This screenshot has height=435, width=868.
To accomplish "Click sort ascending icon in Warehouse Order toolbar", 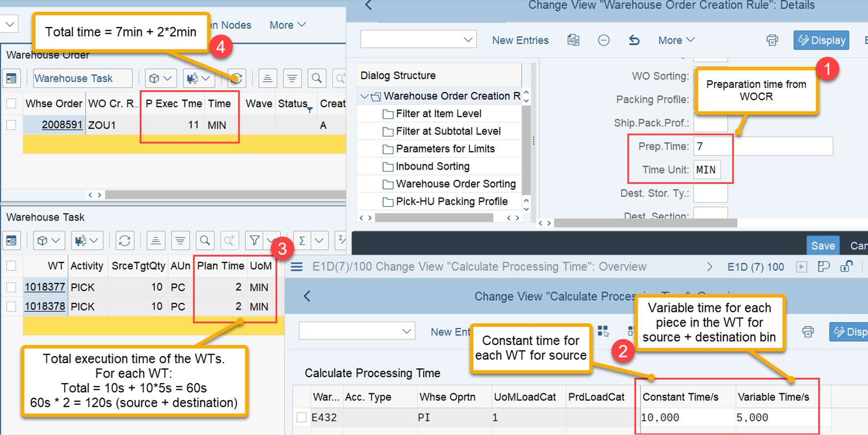I will (267, 78).
